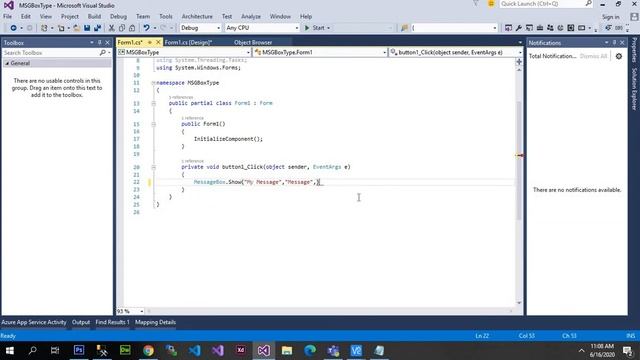Open the Mapping Details tab
Image resolution: width=640 pixels, height=360 pixels.
click(x=156, y=322)
